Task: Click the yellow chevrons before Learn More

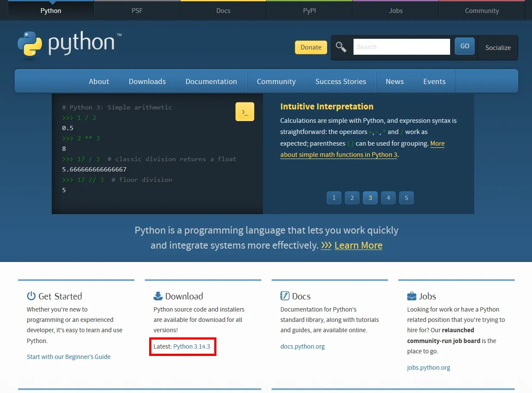Action: [326, 245]
